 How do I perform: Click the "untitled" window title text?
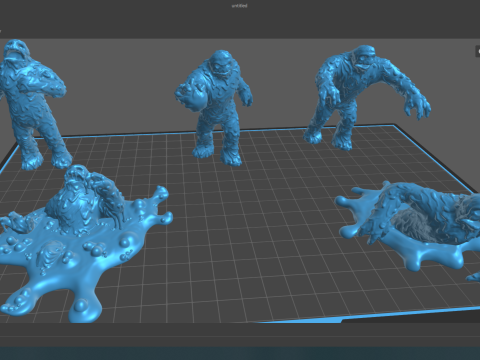[x=240, y=6]
